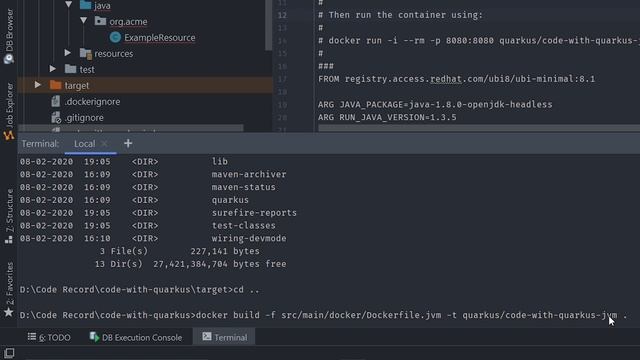Switch to the Local terminal tab
The height and width of the screenshot is (360, 640).
(x=84, y=144)
